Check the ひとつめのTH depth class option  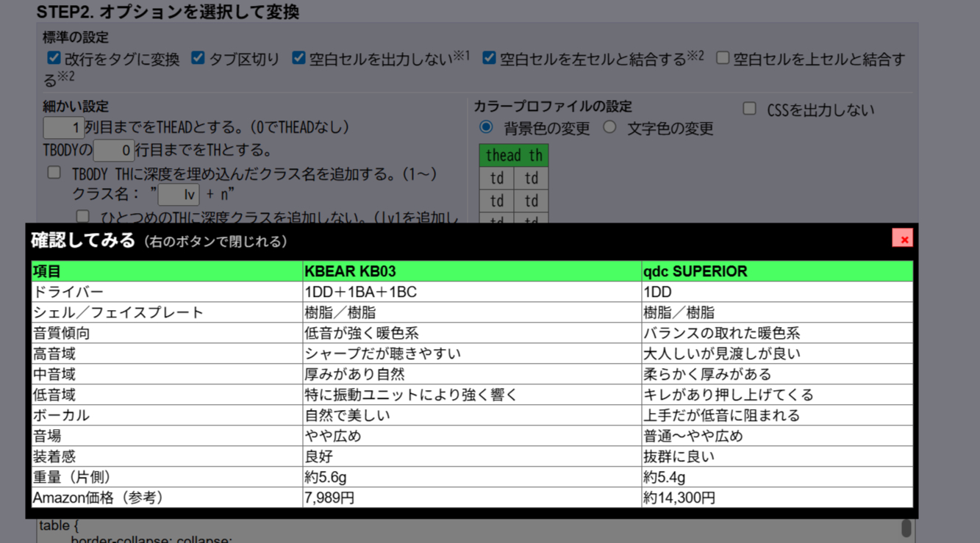click(83, 216)
